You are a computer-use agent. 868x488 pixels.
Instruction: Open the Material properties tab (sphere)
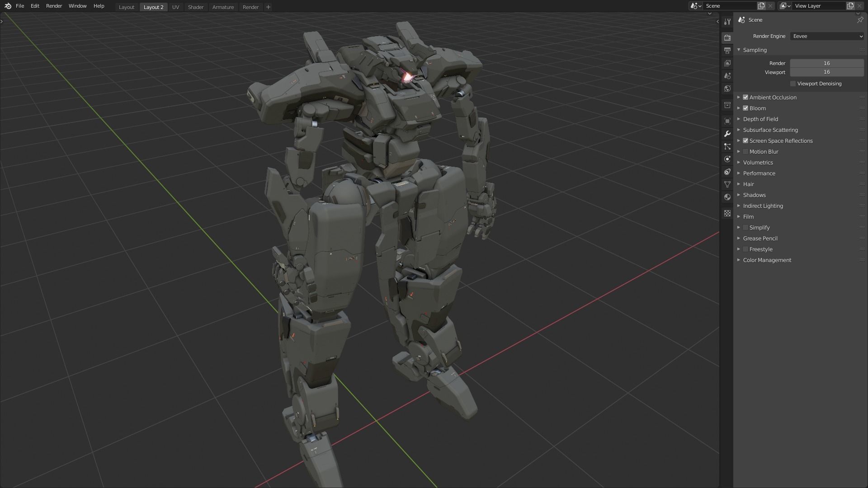coord(727,197)
